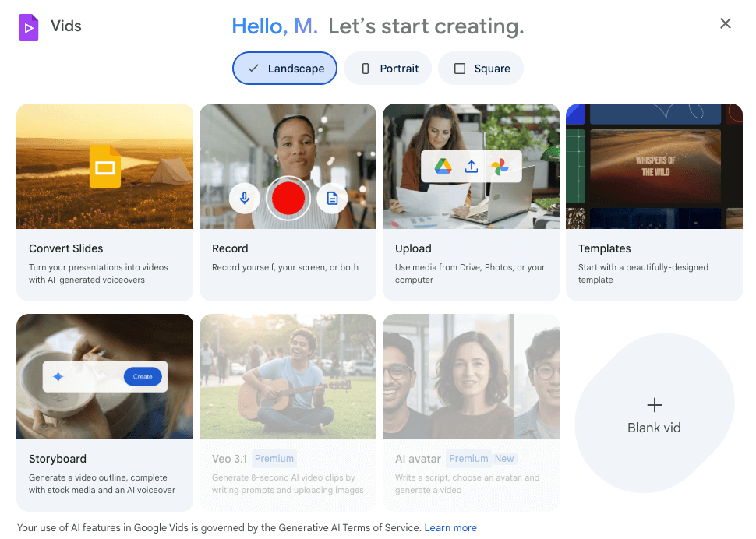
Task: Click the red record button icon
Action: coord(288,199)
